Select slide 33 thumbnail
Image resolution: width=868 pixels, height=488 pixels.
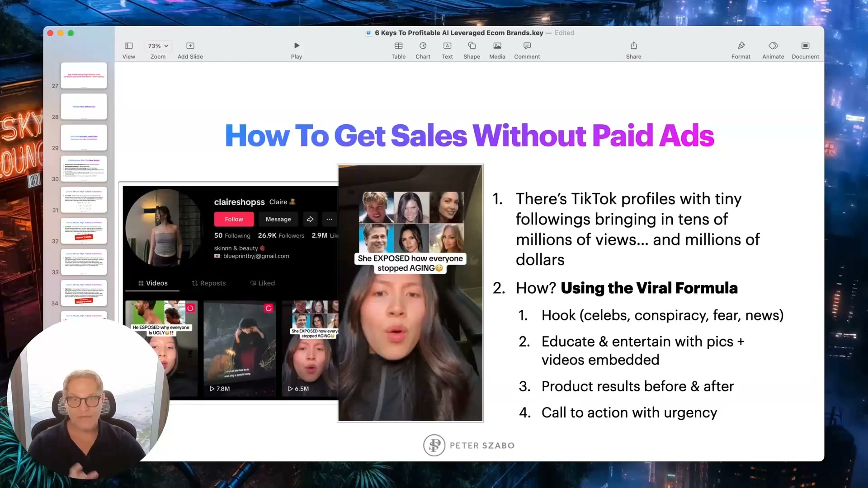click(x=84, y=262)
